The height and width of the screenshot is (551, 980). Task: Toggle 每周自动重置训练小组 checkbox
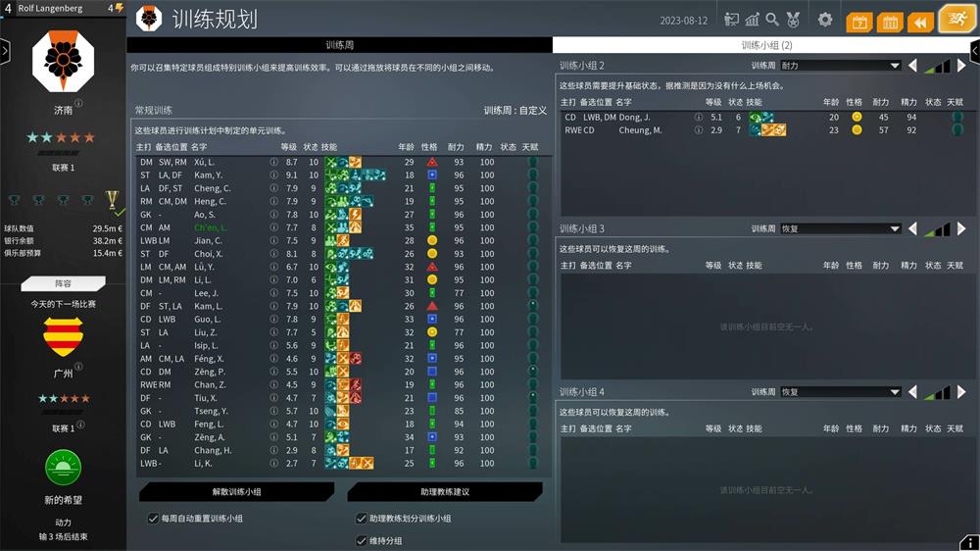[153, 519]
